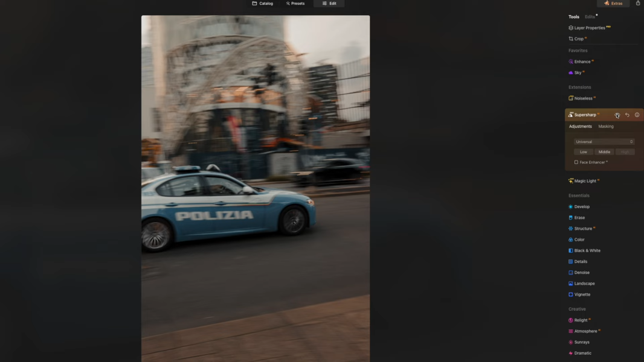Screen dimensions: 644x362
Task: Expand the Develop tool
Action: click(579, 206)
